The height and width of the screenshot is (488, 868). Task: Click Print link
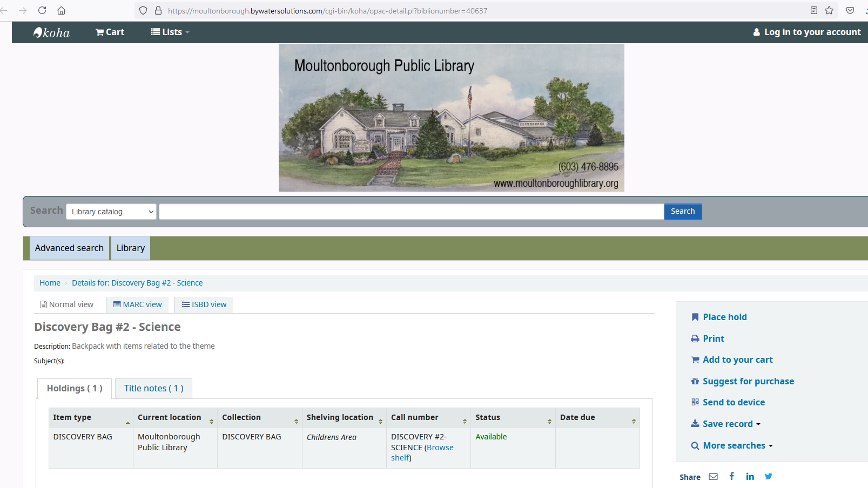[x=708, y=338]
